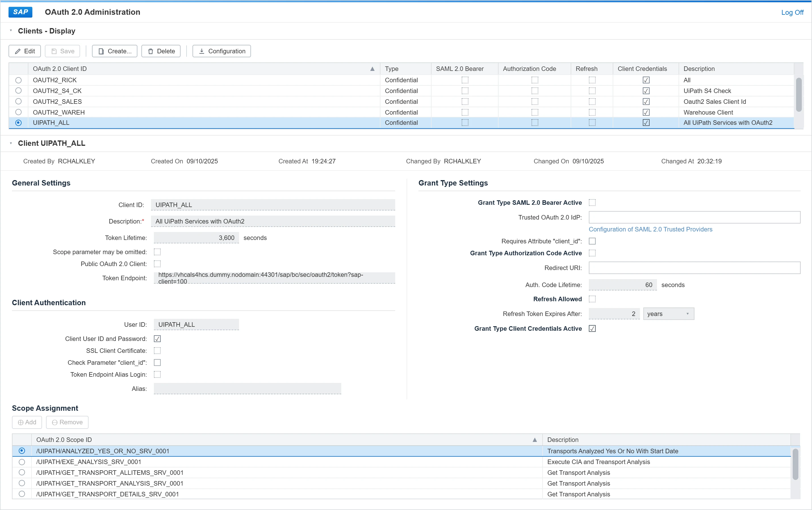Toggle Authorization Code checkbox for OAUTH2_S4_CK

(535, 90)
